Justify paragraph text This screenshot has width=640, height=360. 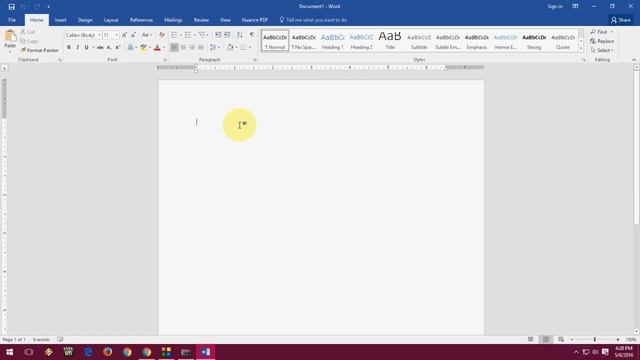coord(201,48)
